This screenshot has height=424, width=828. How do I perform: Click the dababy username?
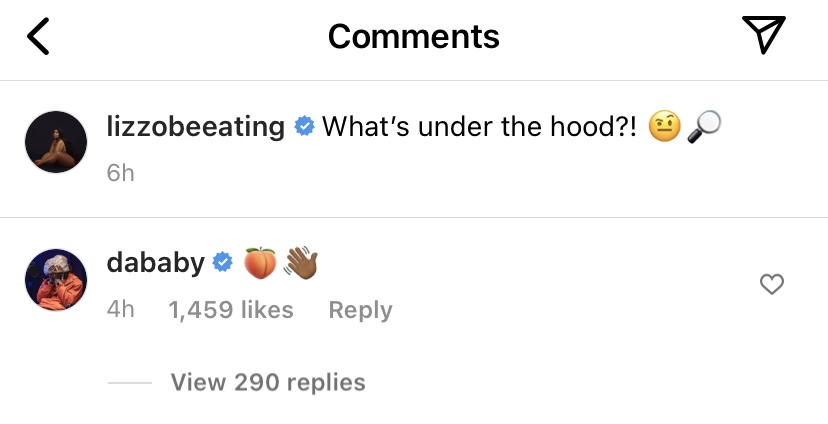[x=156, y=262]
